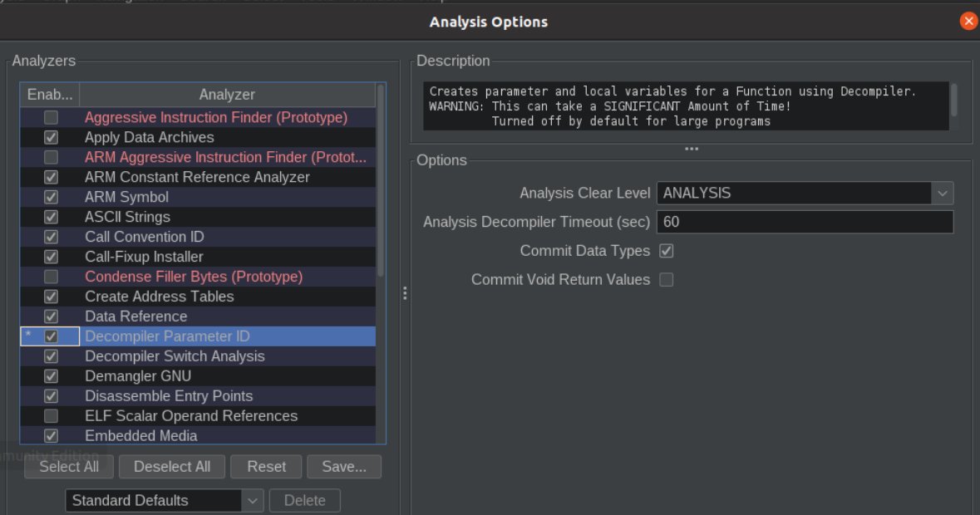Select the ARM Constant Reference Analyzer row

(x=198, y=177)
